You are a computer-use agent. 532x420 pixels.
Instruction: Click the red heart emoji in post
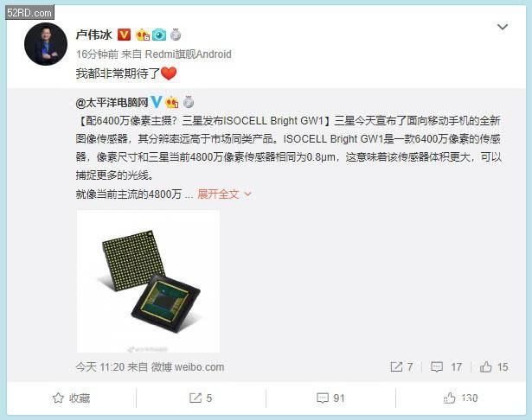tap(169, 73)
